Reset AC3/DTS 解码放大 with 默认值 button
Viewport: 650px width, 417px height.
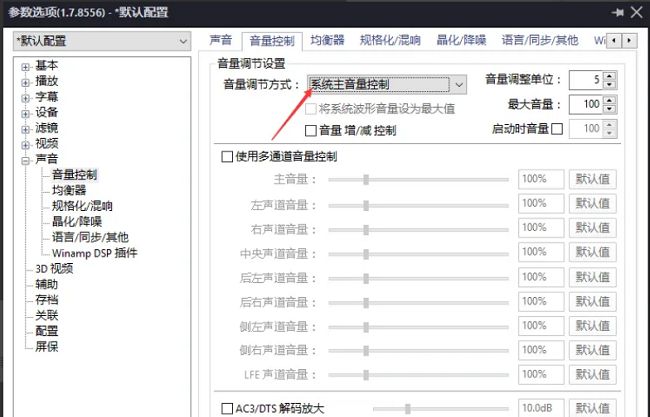(x=592, y=408)
